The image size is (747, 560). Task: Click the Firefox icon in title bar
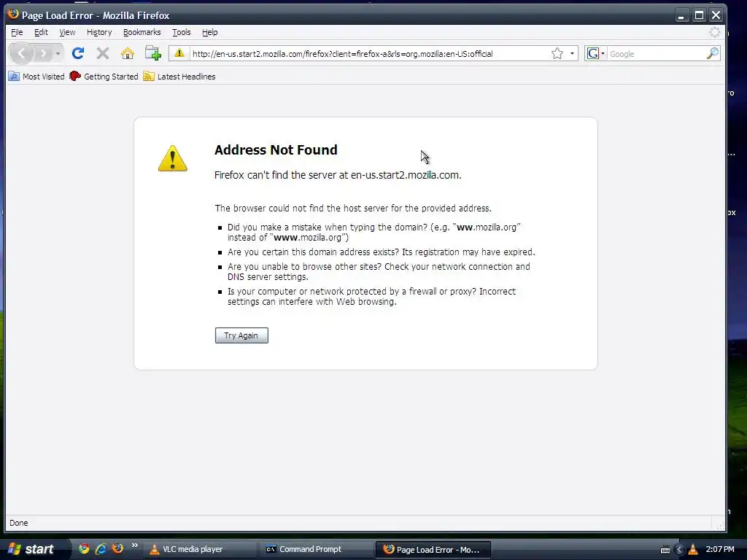pyautogui.click(x=13, y=15)
